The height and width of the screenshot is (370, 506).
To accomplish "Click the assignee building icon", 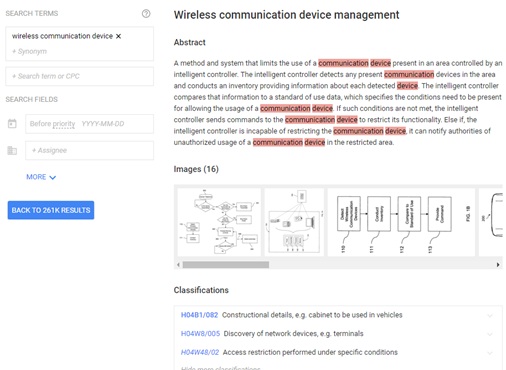I will [x=12, y=150].
